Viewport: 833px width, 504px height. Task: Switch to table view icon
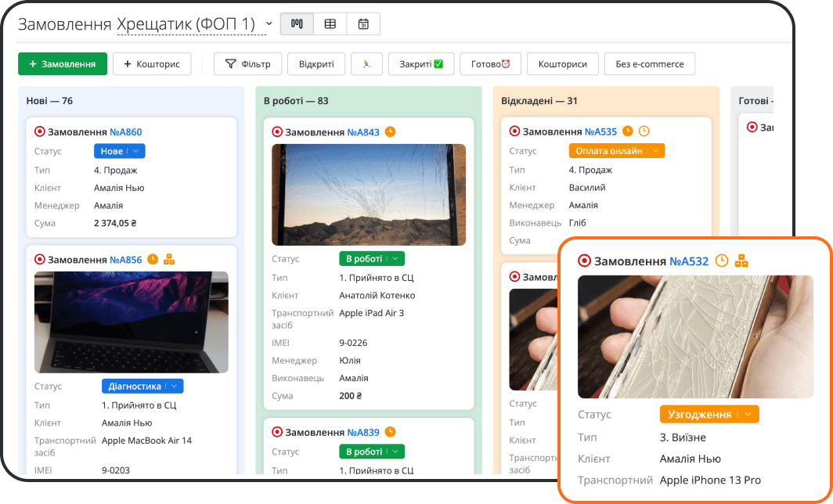(330, 24)
